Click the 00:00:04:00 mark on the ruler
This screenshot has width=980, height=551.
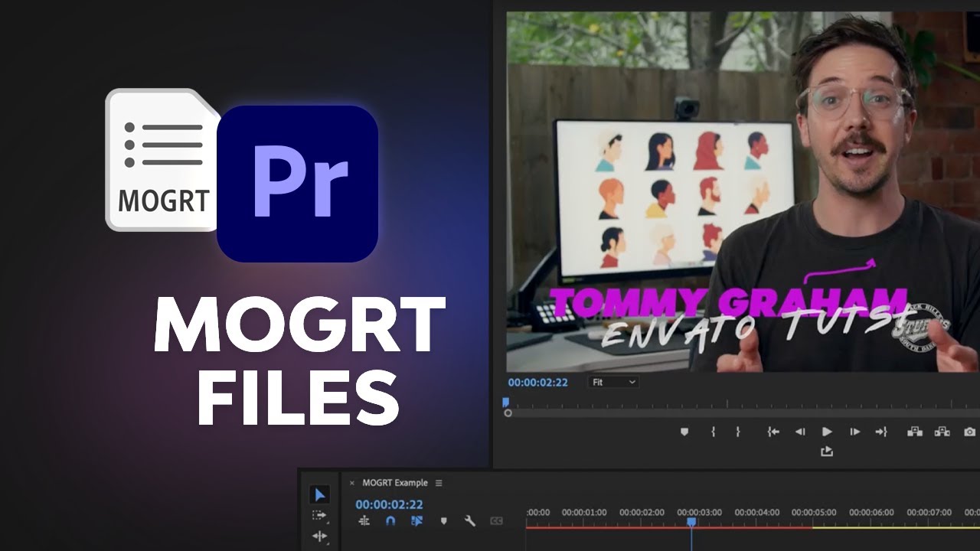pyautogui.click(x=757, y=512)
